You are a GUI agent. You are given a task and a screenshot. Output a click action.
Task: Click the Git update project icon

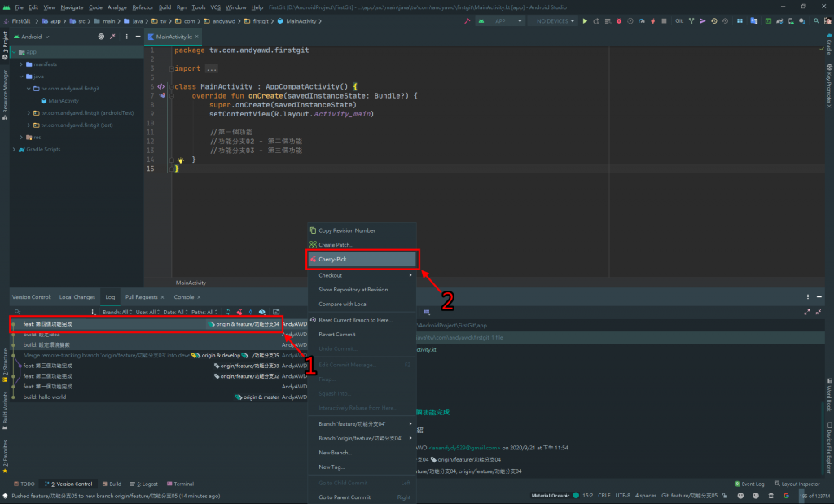point(691,21)
